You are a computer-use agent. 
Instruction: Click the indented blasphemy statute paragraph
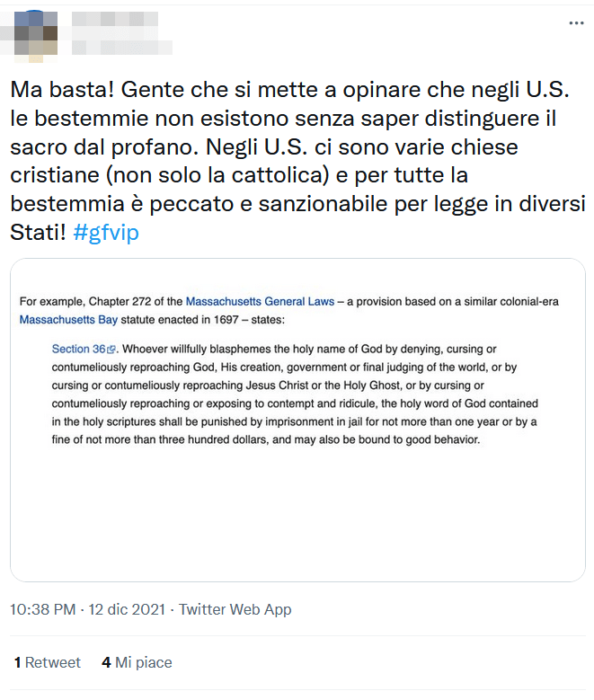[297, 394]
